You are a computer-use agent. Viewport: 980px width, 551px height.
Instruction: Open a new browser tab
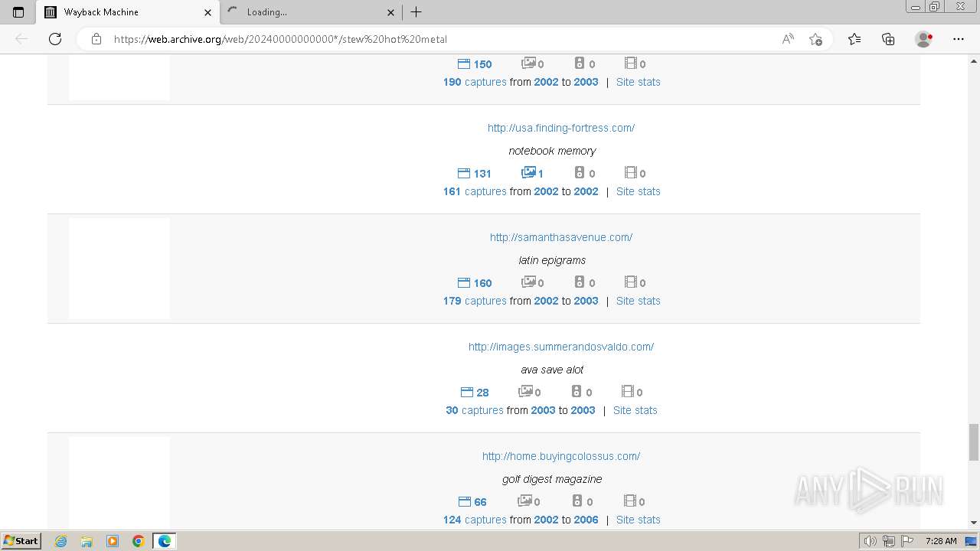[416, 12]
